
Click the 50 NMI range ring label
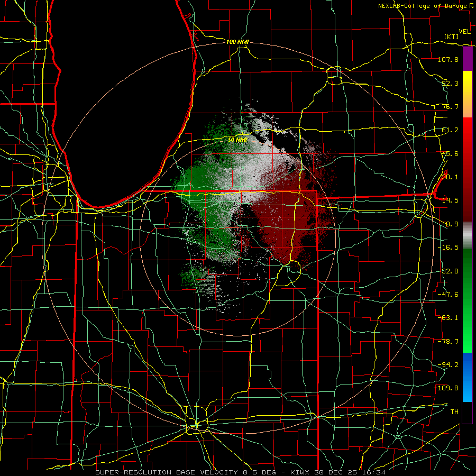[x=237, y=140]
